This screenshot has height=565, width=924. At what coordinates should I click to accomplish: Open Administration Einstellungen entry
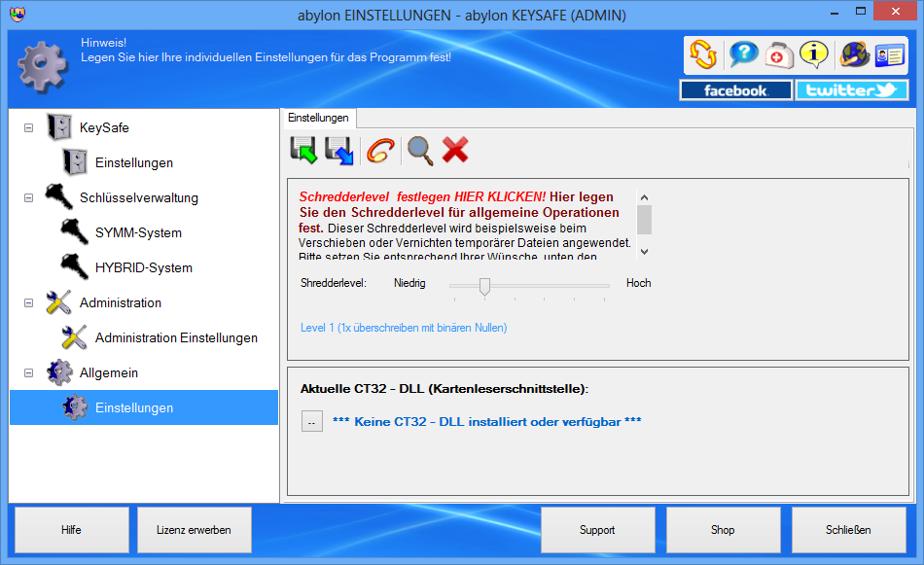[177, 337]
